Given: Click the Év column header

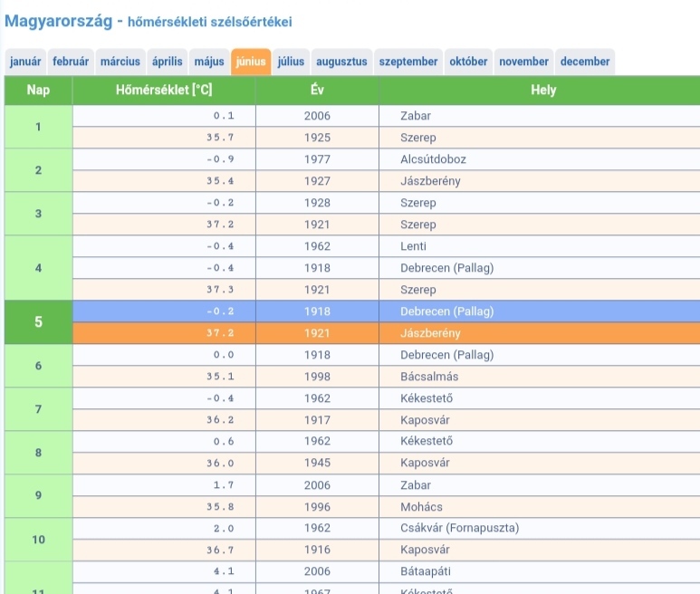Looking at the screenshot, I should click(x=317, y=91).
